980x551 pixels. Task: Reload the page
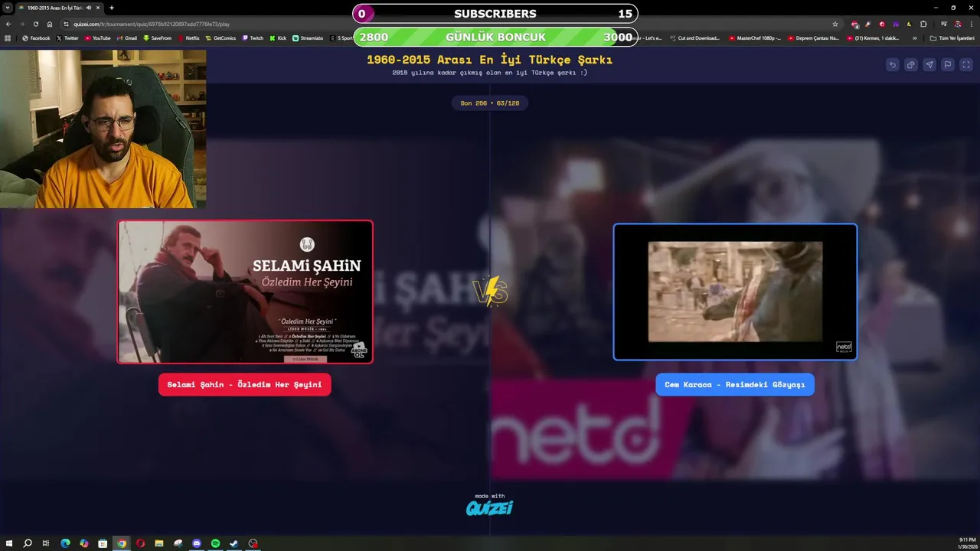click(36, 24)
